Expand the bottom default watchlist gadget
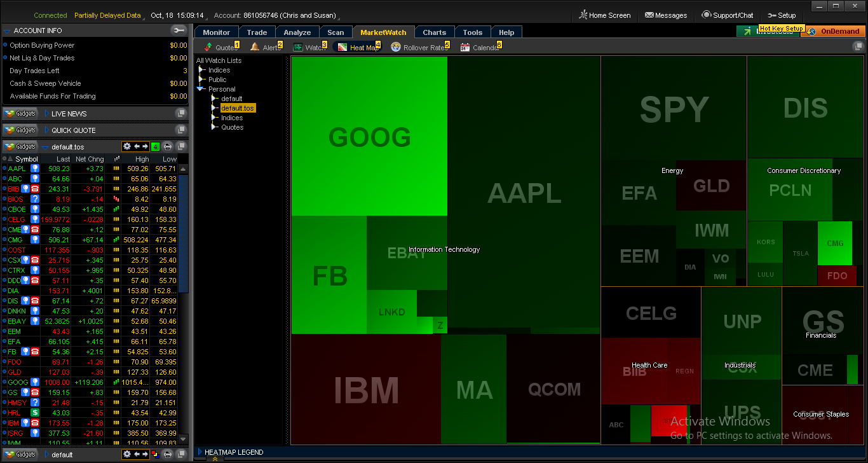 click(46, 455)
